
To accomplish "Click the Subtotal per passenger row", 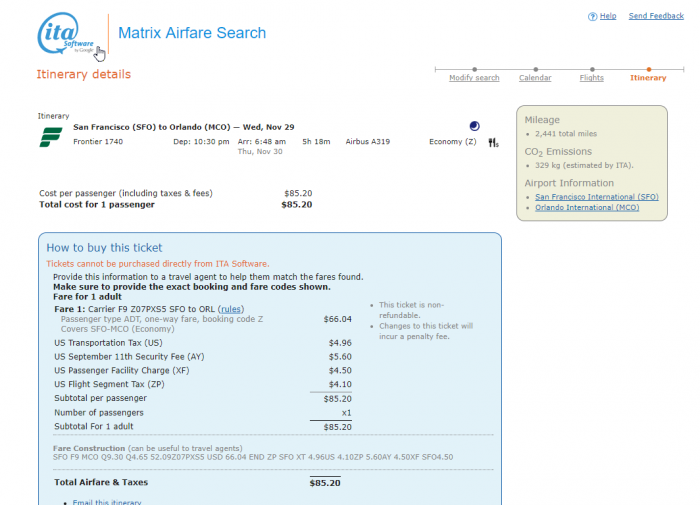I will (203, 398).
